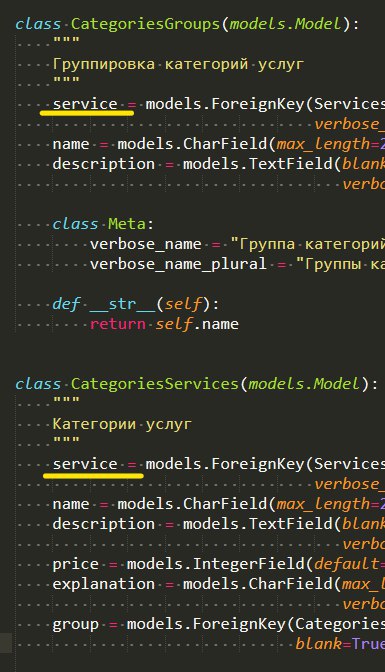The height and width of the screenshot is (672, 385).
Task: Click 'return self.name' statement
Action: coord(164,324)
